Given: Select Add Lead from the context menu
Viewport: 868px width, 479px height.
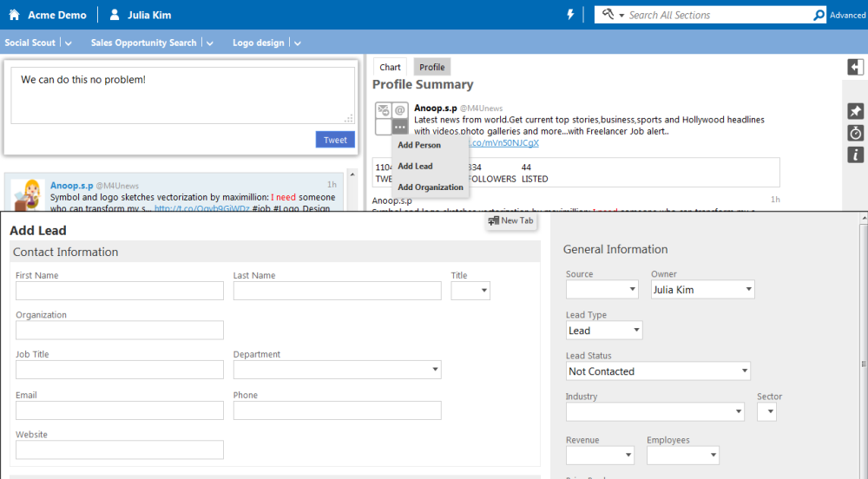Looking at the screenshot, I should tap(415, 166).
